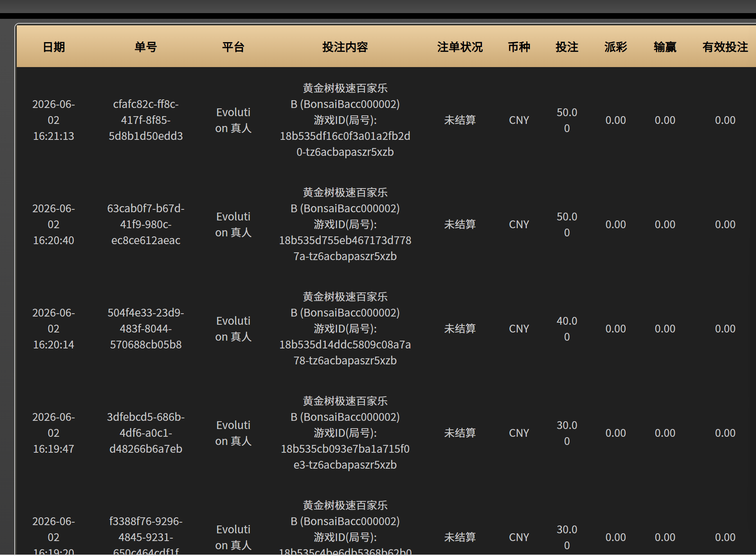The width and height of the screenshot is (756, 557).
Task: Select order number 63cab0f7-b67d-41f9-980c-ec8ce612aeac
Action: click(146, 224)
